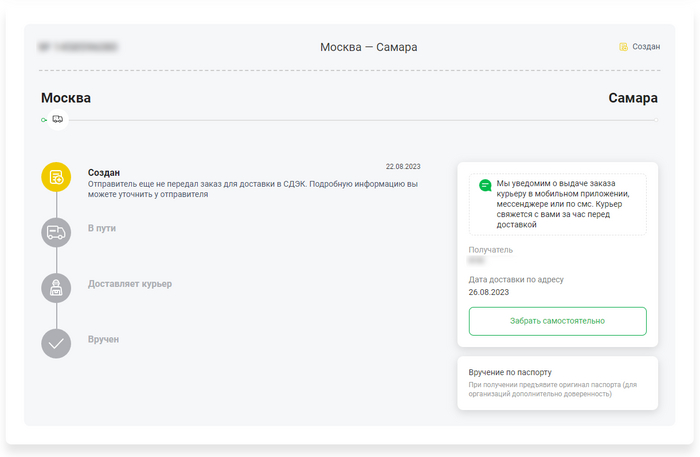Click the top-right Создан status label
This screenshot has width=700, height=457.
646,46
